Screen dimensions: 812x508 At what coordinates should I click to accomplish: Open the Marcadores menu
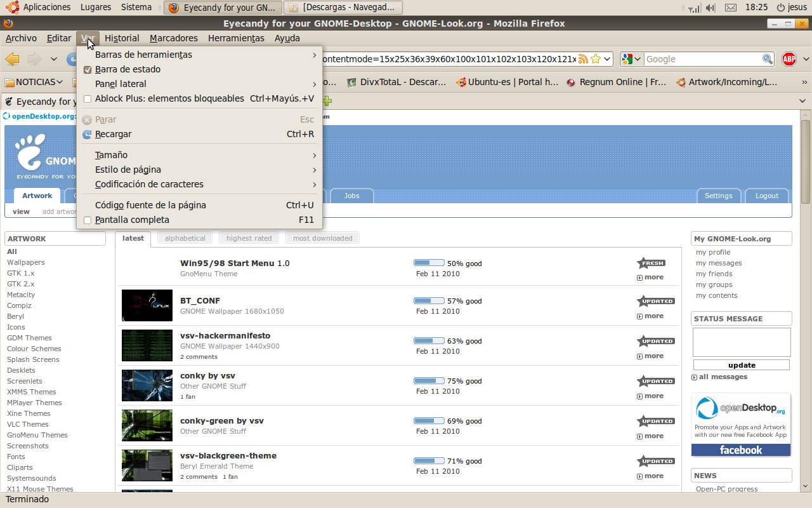click(174, 38)
